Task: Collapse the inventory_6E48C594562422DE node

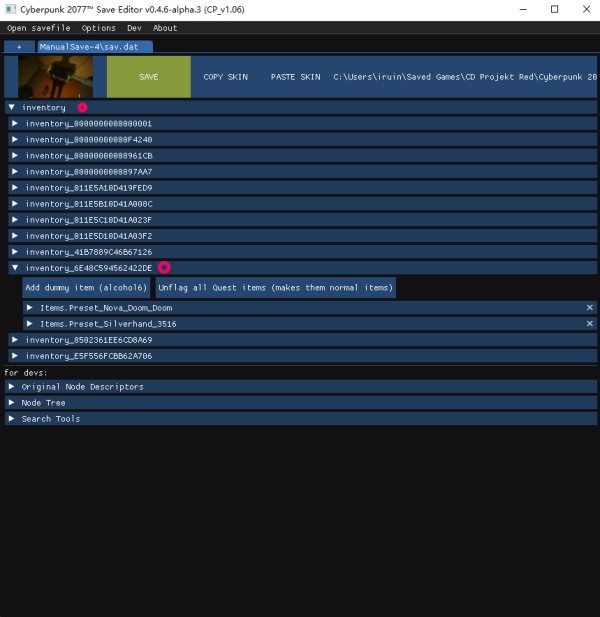Action: click(x=15, y=268)
